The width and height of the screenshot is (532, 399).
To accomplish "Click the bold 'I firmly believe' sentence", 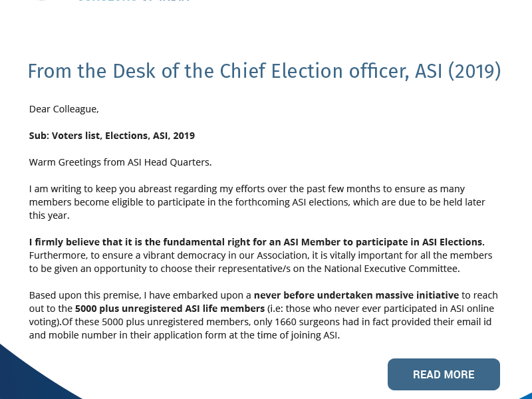I will (256, 241).
